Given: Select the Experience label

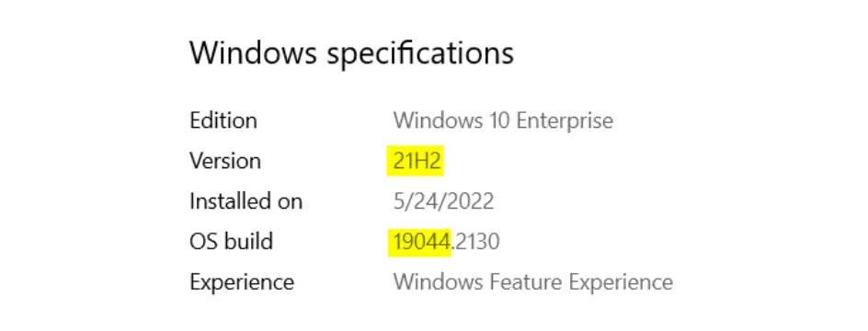Looking at the screenshot, I should point(241,282).
